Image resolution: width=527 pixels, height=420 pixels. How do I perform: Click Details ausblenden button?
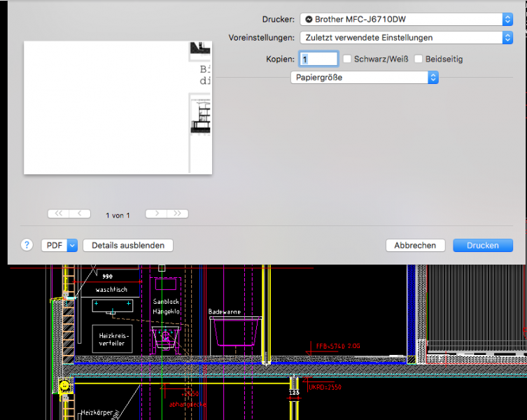click(128, 246)
